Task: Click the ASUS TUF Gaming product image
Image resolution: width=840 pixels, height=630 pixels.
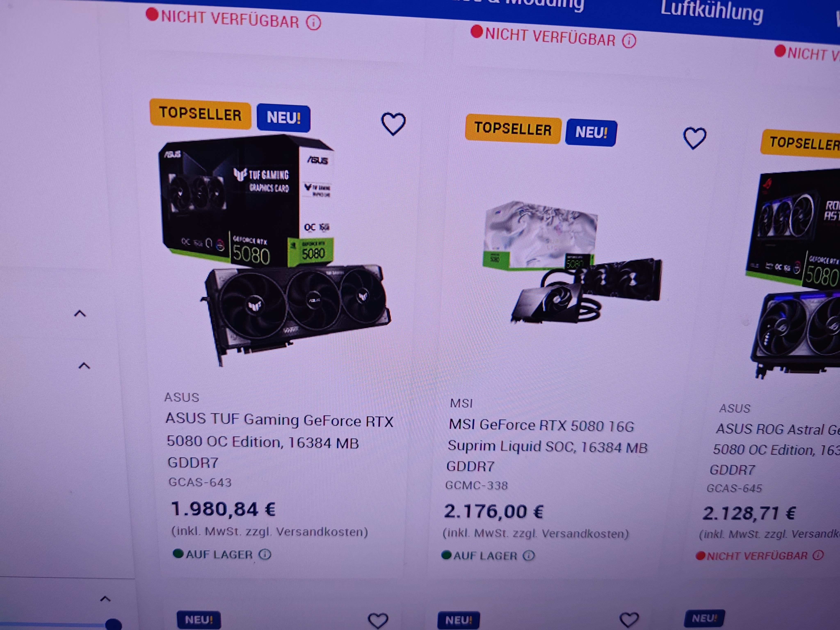Action: pyautogui.click(x=274, y=251)
